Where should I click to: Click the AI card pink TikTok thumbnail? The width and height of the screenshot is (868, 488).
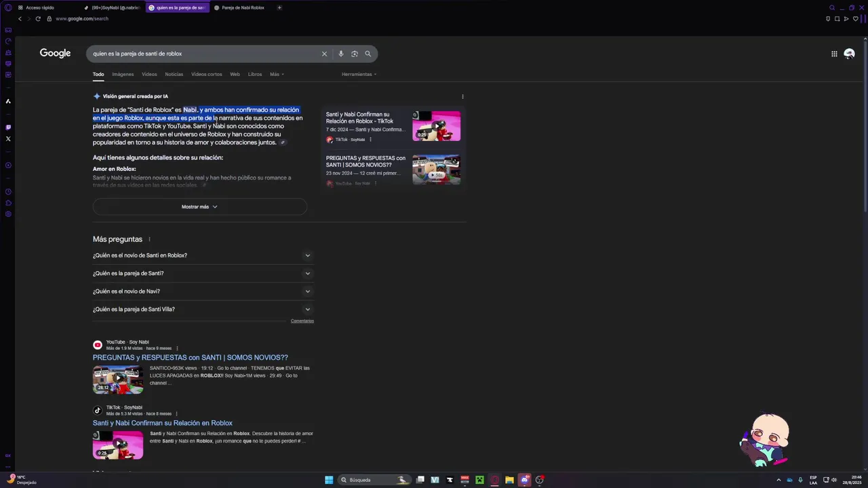pos(437,126)
